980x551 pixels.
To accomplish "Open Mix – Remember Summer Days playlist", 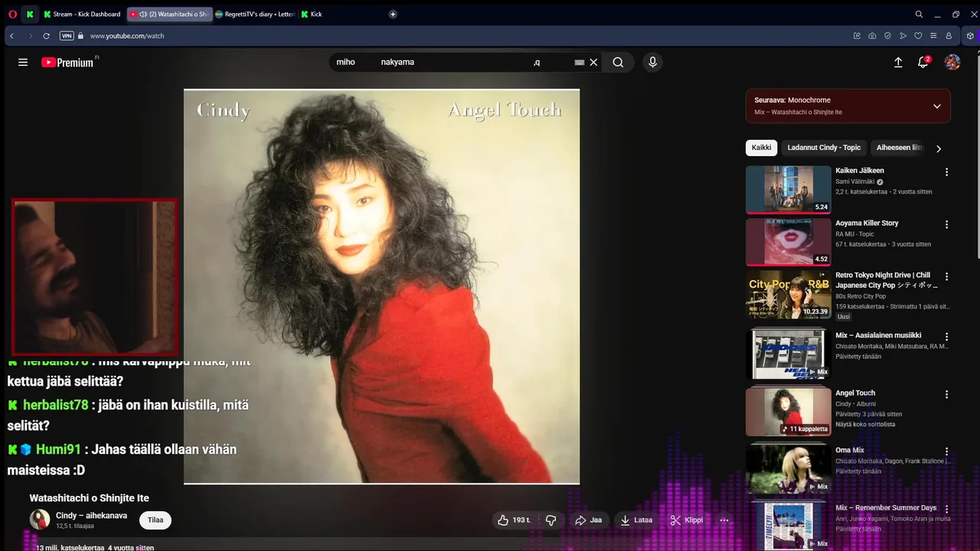I will coord(789,526).
